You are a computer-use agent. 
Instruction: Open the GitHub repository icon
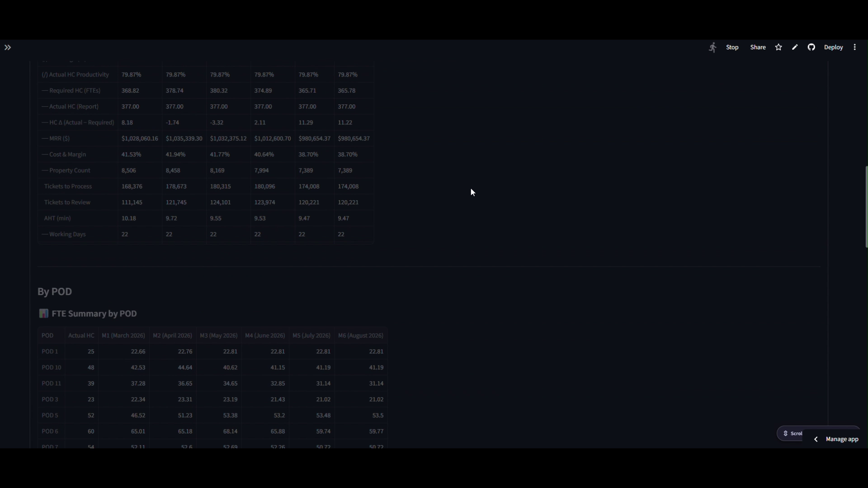811,47
